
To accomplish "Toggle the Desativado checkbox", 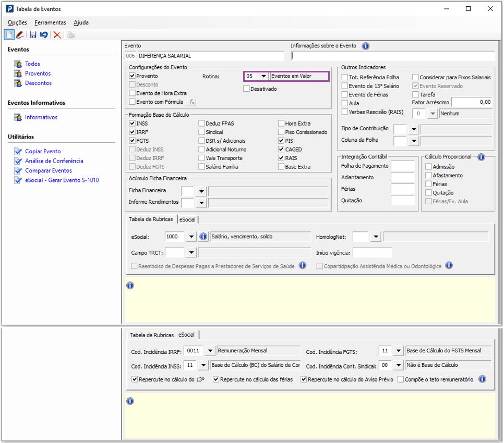I will tap(247, 89).
